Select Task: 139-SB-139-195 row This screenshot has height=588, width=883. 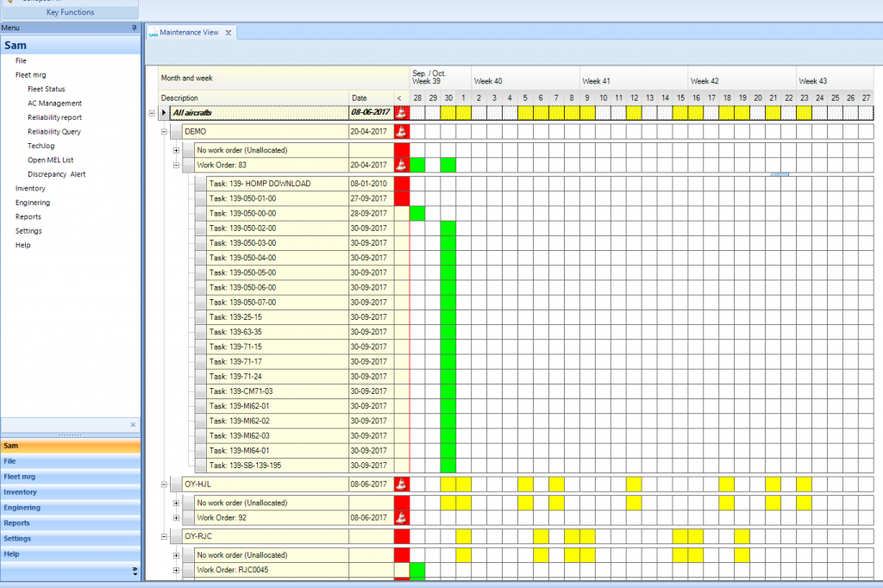coord(279,466)
